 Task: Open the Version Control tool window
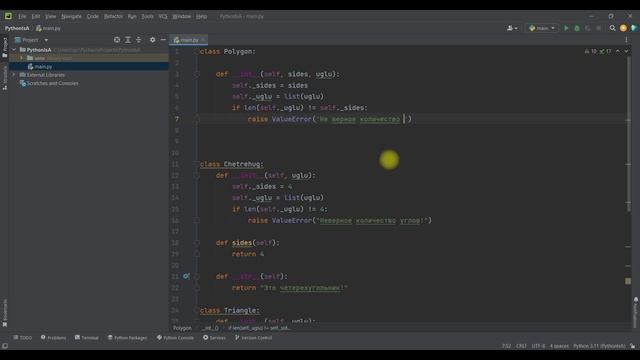tap(253, 338)
